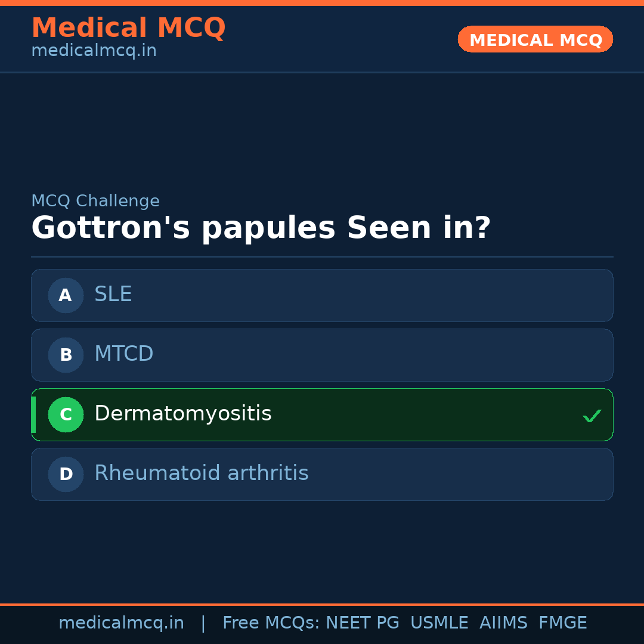Click the AIIMS footer text

[503, 623]
